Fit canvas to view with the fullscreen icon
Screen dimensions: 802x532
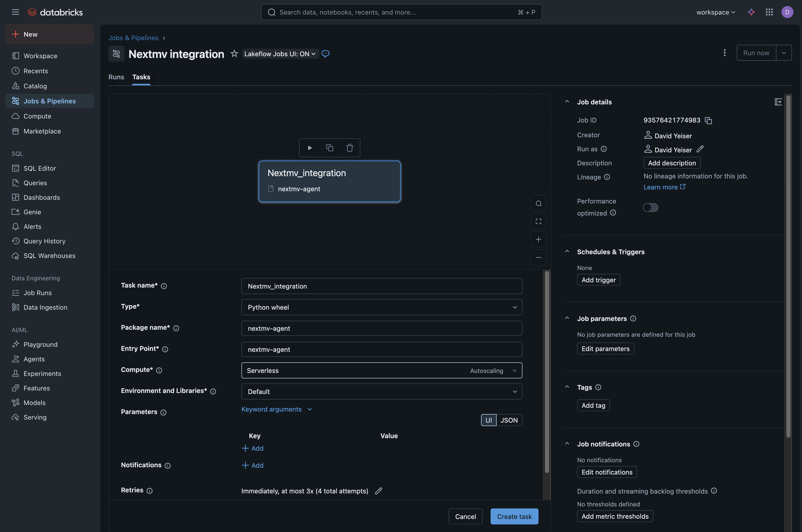pyautogui.click(x=539, y=221)
